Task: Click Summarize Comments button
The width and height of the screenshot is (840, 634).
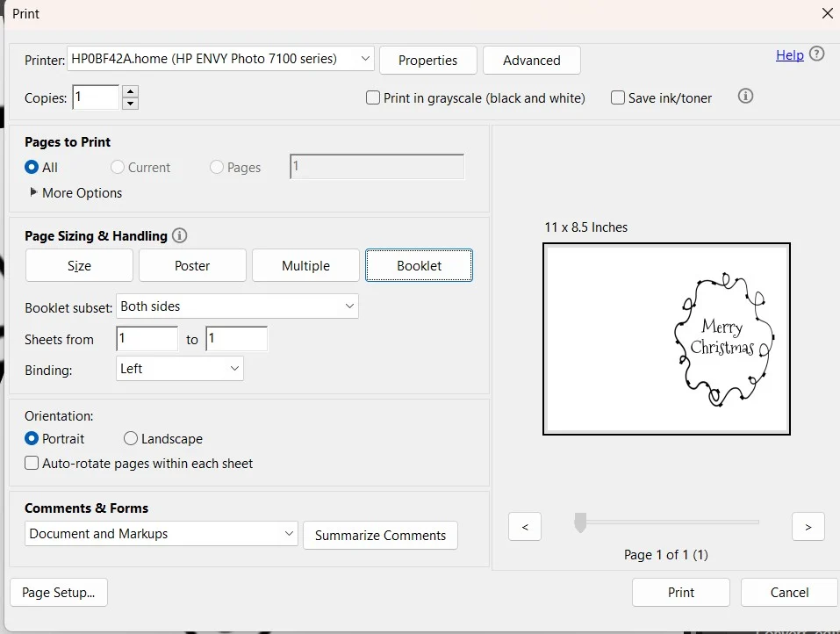Action: pyautogui.click(x=380, y=536)
